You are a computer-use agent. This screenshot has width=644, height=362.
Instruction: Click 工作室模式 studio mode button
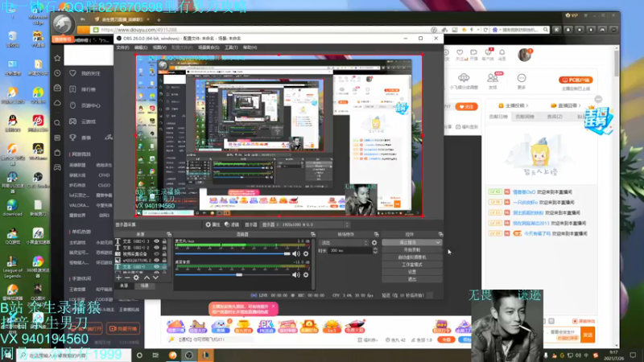[412, 265]
